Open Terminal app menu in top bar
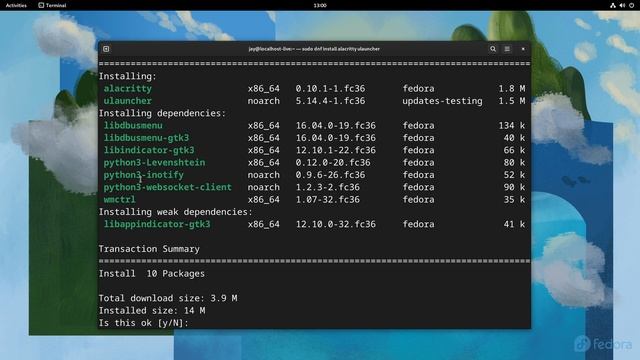 click(52, 5)
